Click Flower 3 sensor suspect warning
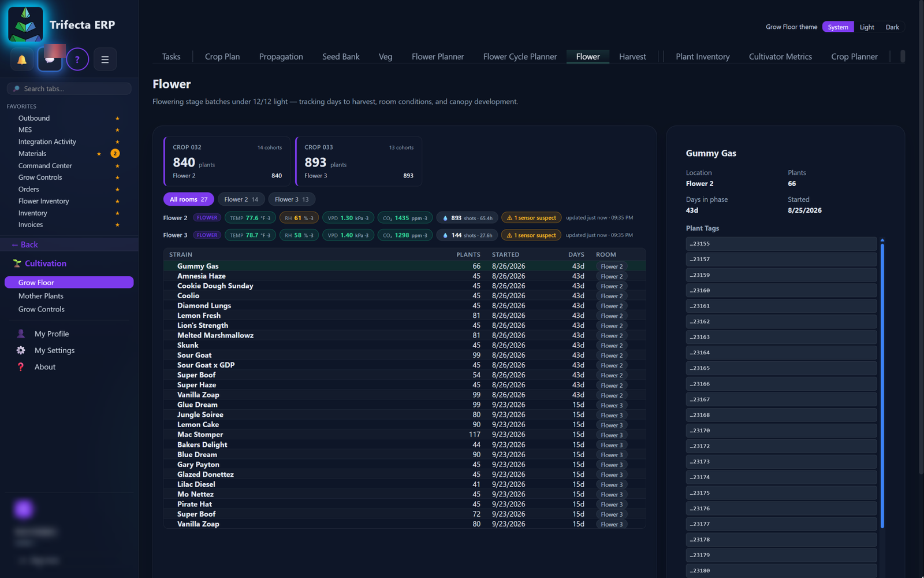The width and height of the screenshot is (924, 578). click(x=531, y=235)
